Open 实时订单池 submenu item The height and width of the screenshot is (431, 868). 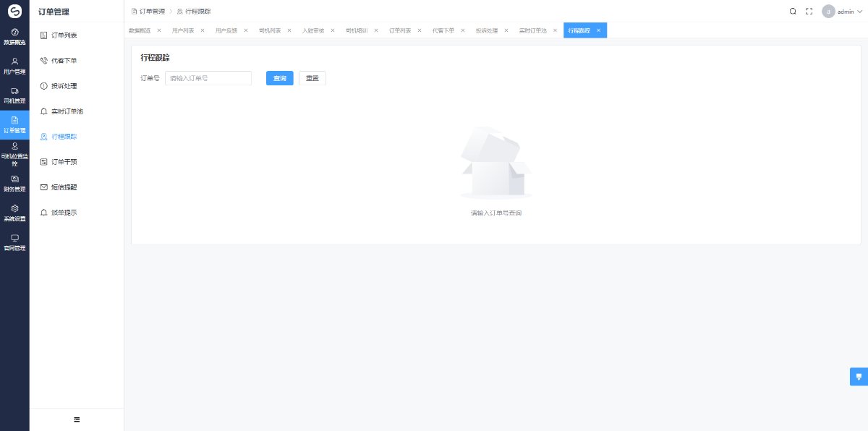click(x=77, y=111)
